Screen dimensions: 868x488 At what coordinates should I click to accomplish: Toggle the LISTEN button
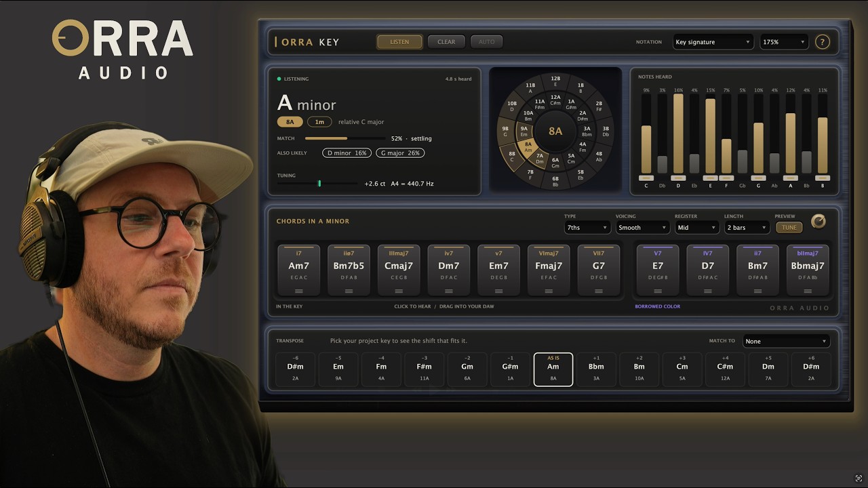tap(399, 42)
